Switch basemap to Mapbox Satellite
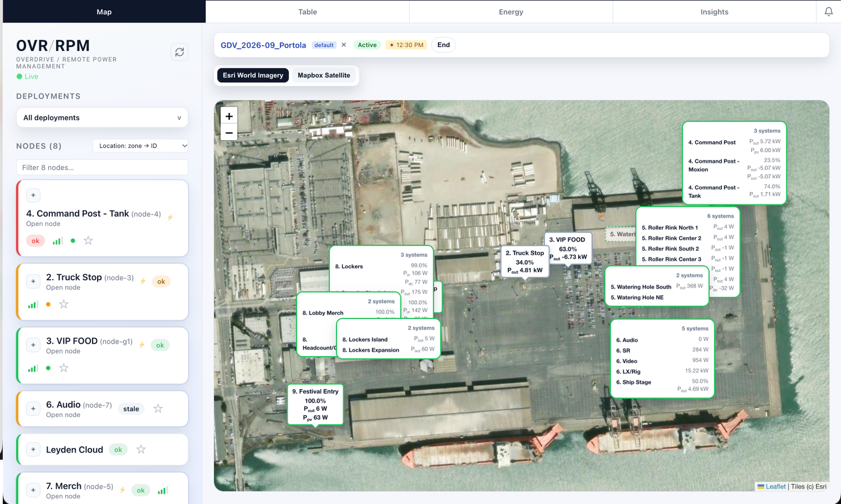Viewport: 841px width, 504px height. [x=324, y=75]
